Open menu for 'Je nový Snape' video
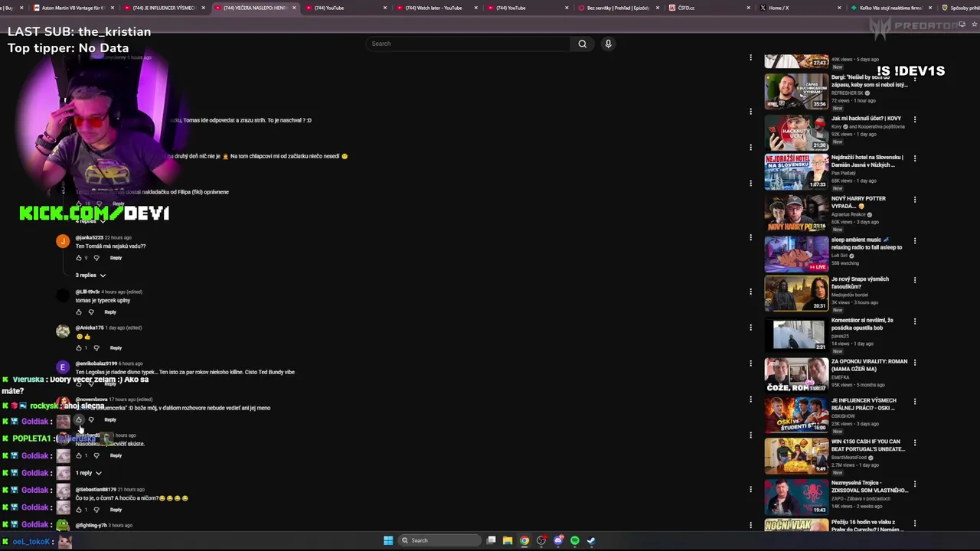The height and width of the screenshot is (551, 980). click(x=914, y=280)
